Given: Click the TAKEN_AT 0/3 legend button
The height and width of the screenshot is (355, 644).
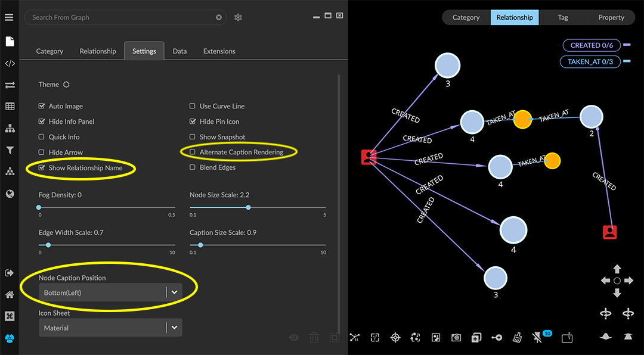Looking at the screenshot, I should (x=590, y=61).
